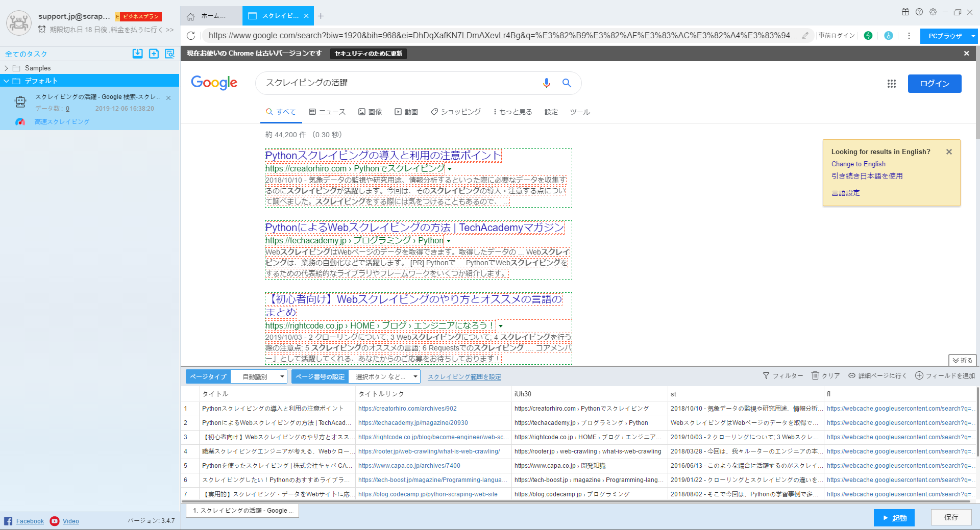980x530 pixels.
Task: Expand techacademy.jp result dropdown arrow
Action: (x=449, y=241)
